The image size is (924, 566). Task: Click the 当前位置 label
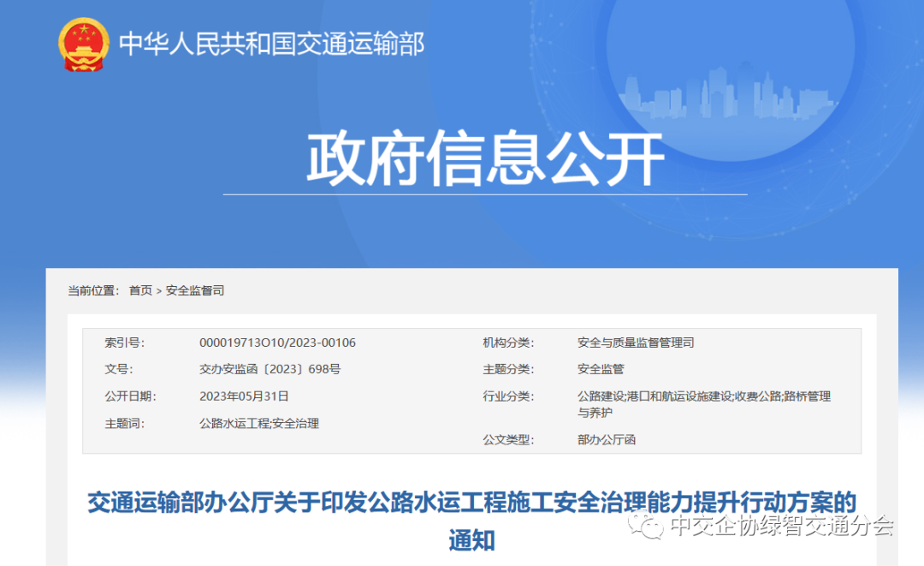click(x=93, y=291)
